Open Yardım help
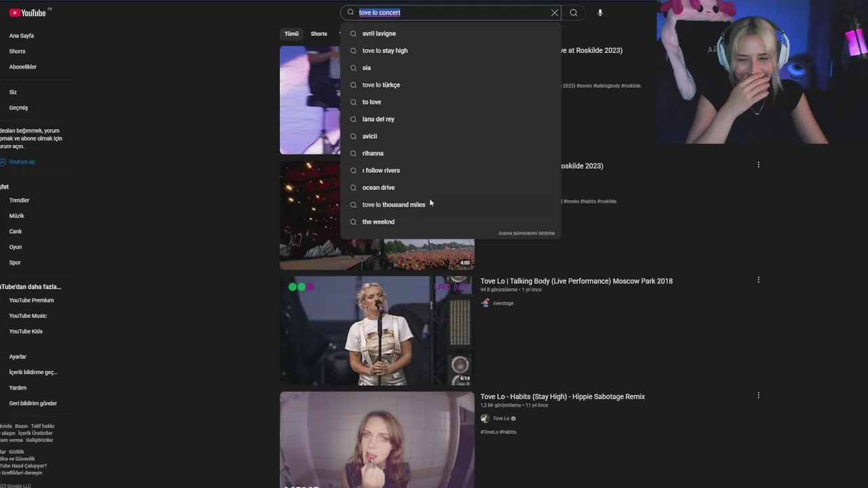 tap(18, 388)
